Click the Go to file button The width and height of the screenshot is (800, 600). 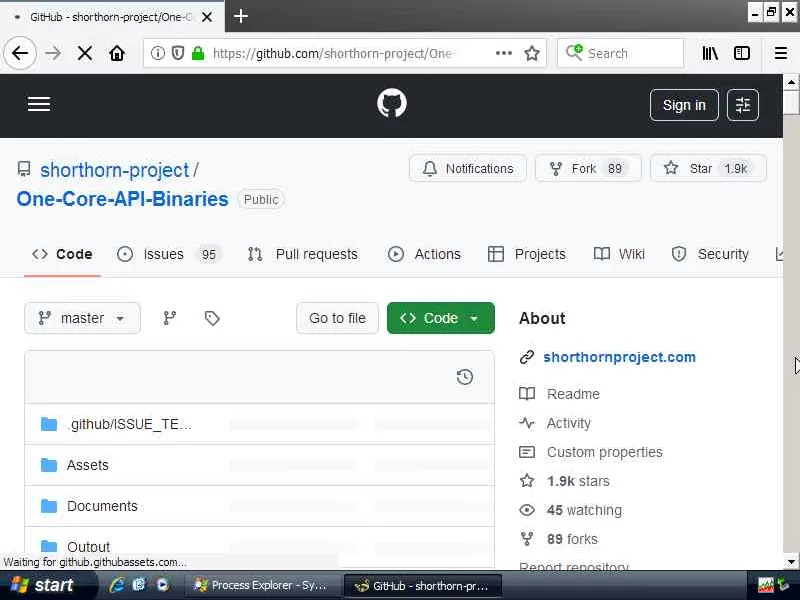pos(337,318)
